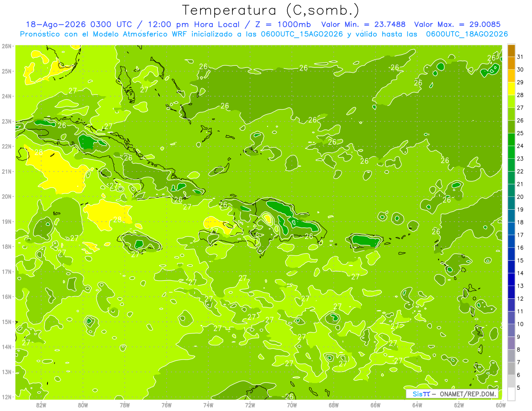Click the teal legend swatch between 19 and 20
532x411 pixels.
[511, 203]
